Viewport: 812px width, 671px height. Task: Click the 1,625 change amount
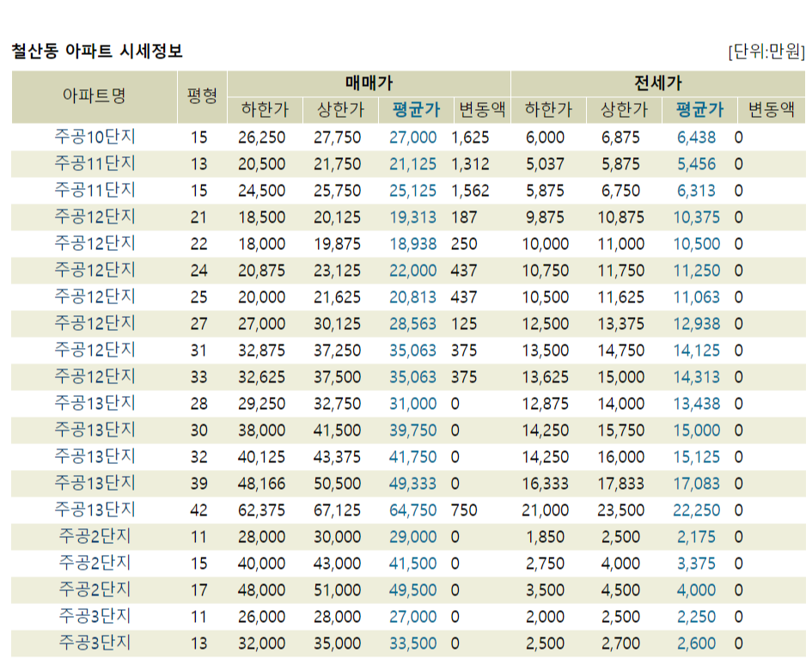pyautogui.click(x=470, y=137)
